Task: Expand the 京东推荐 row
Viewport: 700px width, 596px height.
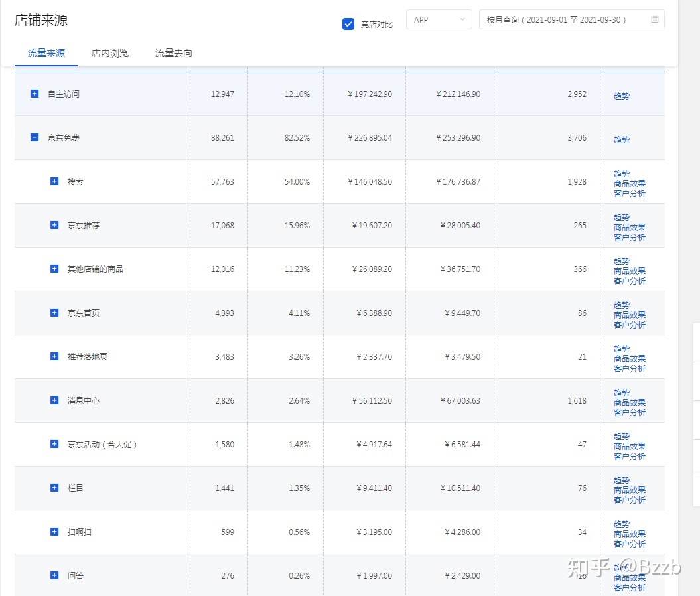Action: pos(54,225)
